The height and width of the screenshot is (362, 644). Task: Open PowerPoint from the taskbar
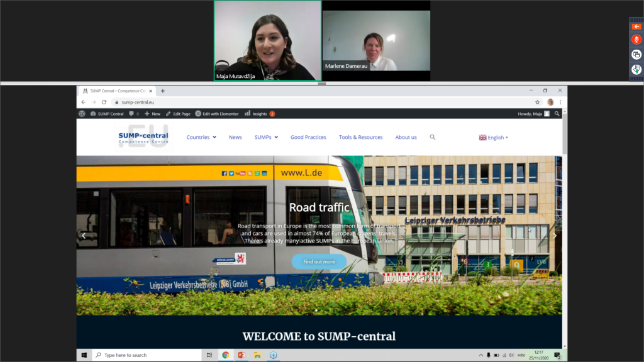tap(241, 355)
